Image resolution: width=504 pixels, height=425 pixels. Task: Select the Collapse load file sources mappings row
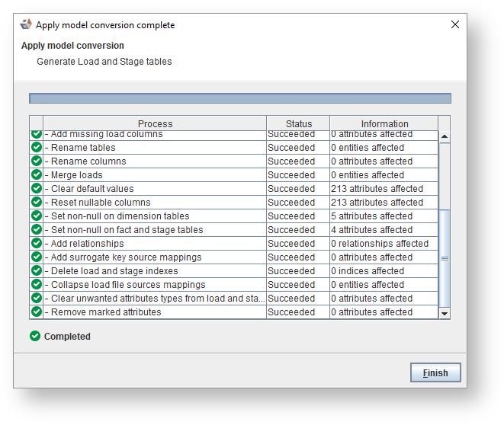coord(152,285)
